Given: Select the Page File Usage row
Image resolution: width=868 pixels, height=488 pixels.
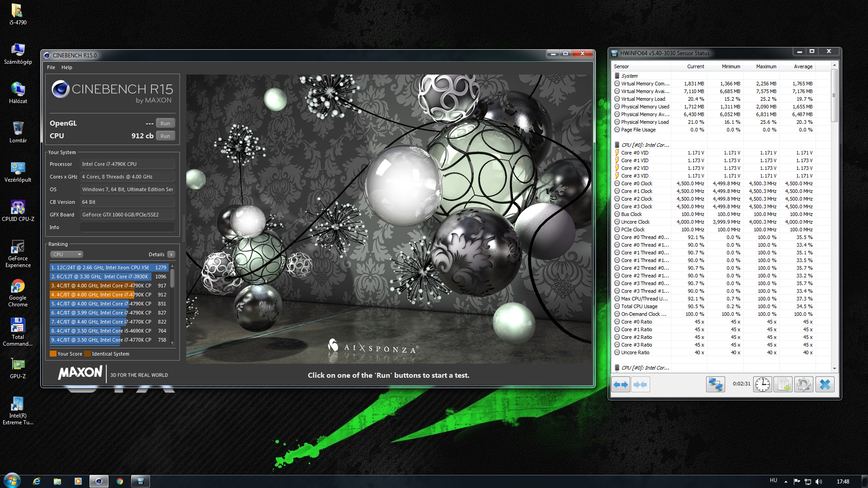Looking at the screenshot, I should pos(721,130).
